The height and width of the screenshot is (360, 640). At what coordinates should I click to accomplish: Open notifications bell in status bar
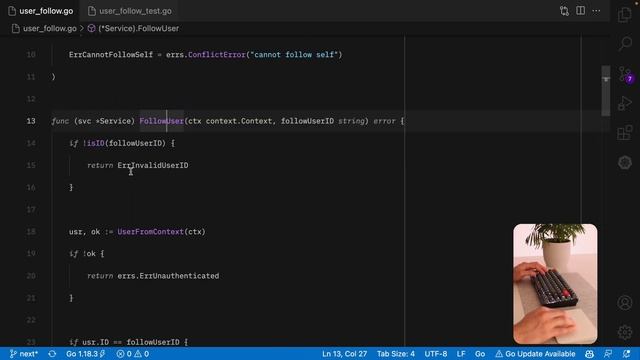[x=627, y=354]
